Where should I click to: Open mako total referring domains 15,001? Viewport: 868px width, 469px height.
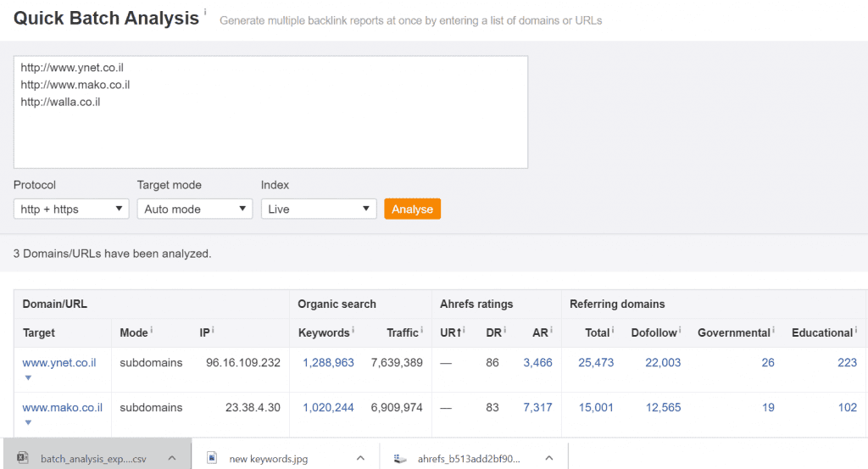(596, 408)
